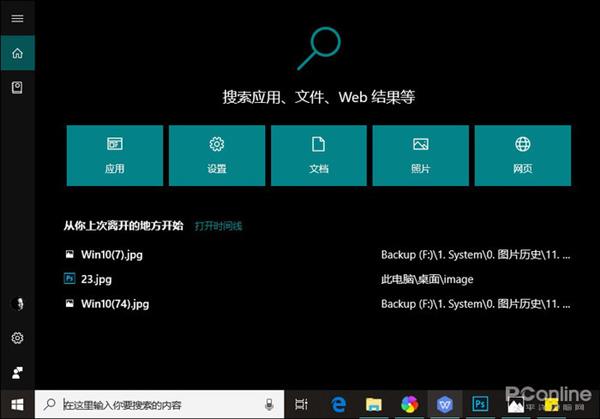
Task: Expand the hamburger menu in search sidebar
Action: click(17, 18)
